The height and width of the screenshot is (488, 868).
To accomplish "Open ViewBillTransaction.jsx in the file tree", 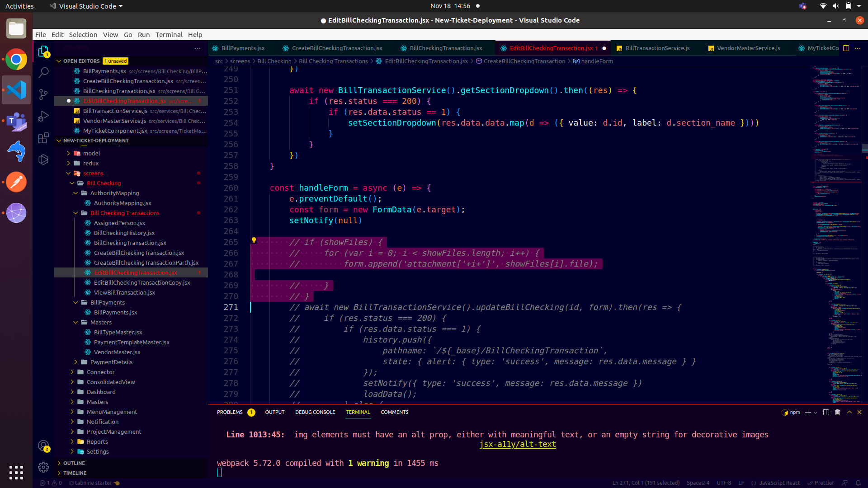I will click(124, 292).
